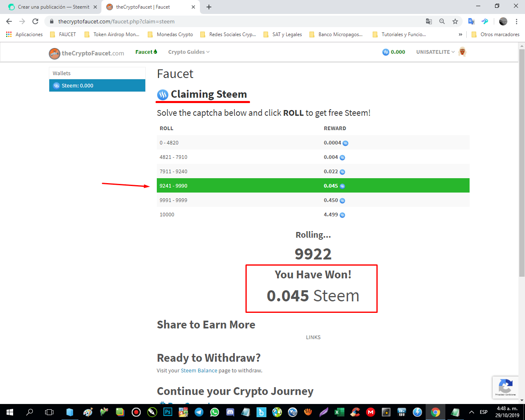Switch to the Crear una publicación tab

[53, 7]
